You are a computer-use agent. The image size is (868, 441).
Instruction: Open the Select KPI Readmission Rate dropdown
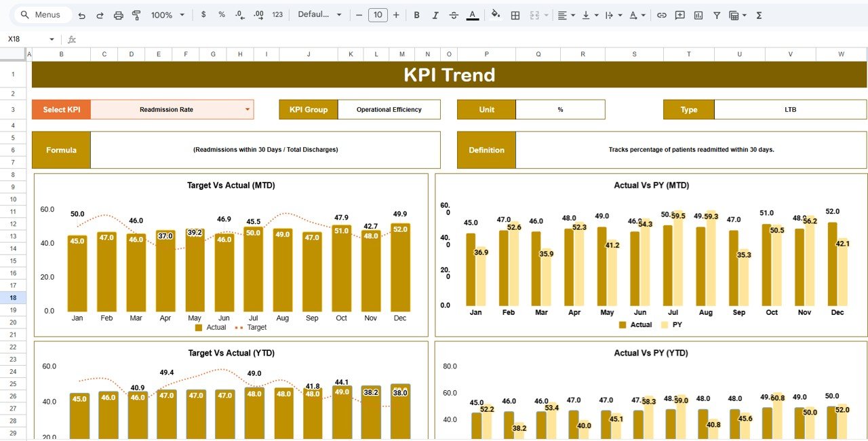(x=247, y=109)
